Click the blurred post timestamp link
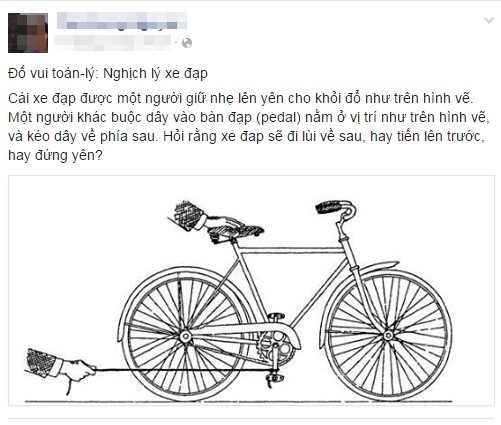The height and width of the screenshot is (425, 501). point(114,43)
